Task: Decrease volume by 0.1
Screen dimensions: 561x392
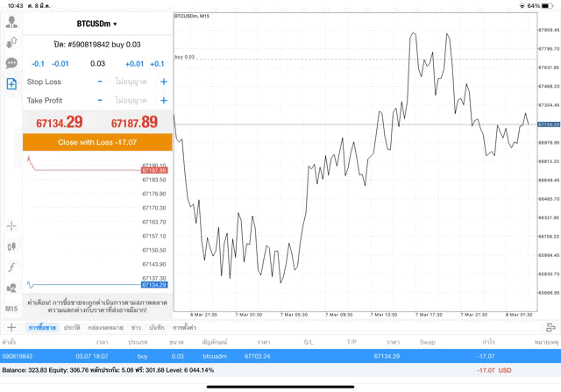Action: tap(38, 63)
